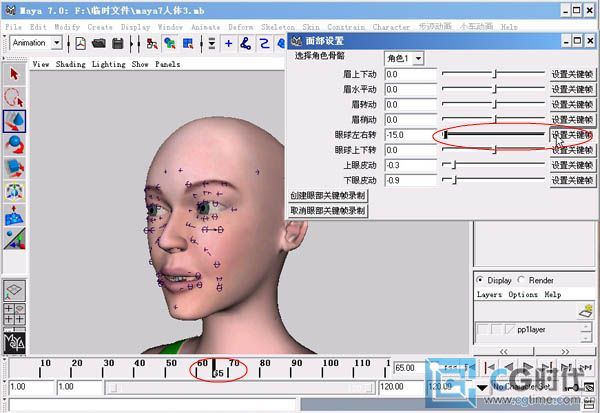Open the 角色1 skeleton dropdown
The width and height of the screenshot is (600, 413).
pyautogui.click(x=418, y=59)
